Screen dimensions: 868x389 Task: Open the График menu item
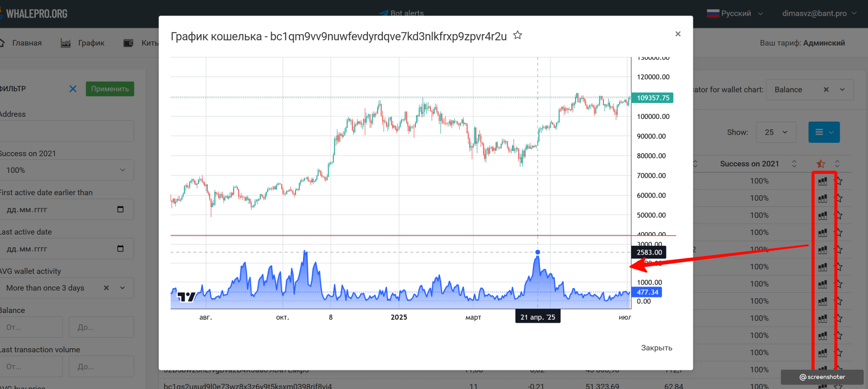83,43
